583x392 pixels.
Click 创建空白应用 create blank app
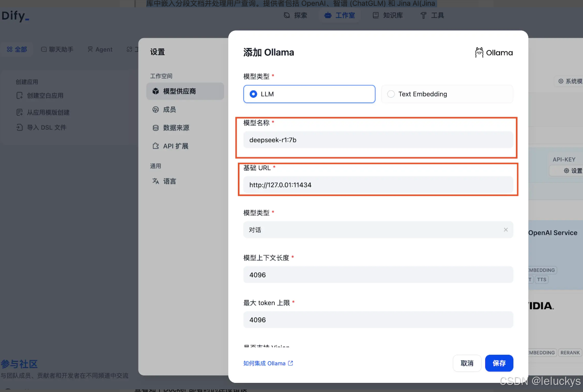40,96
